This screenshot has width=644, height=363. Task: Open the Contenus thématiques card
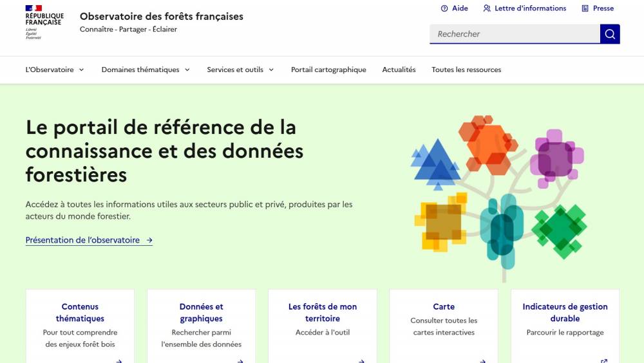coord(80,326)
